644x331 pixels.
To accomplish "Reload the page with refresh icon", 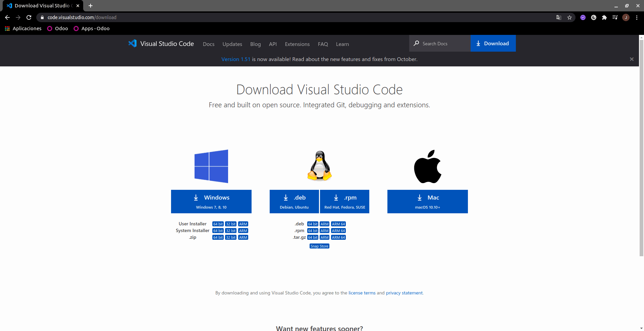I will 29,17.
